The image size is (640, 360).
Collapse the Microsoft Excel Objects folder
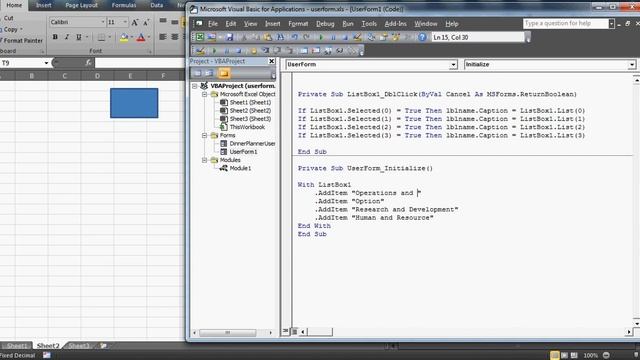(204, 94)
